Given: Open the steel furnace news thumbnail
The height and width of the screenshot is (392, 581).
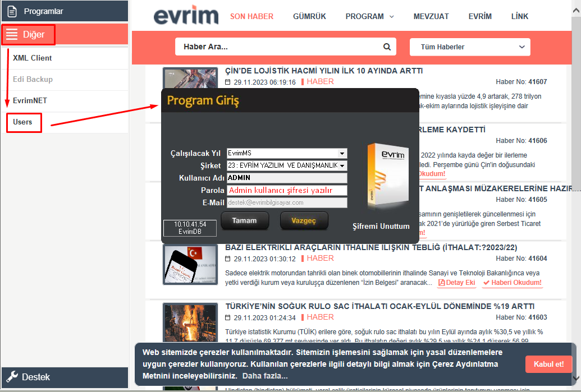Looking at the screenshot, I should click(190, 323).
